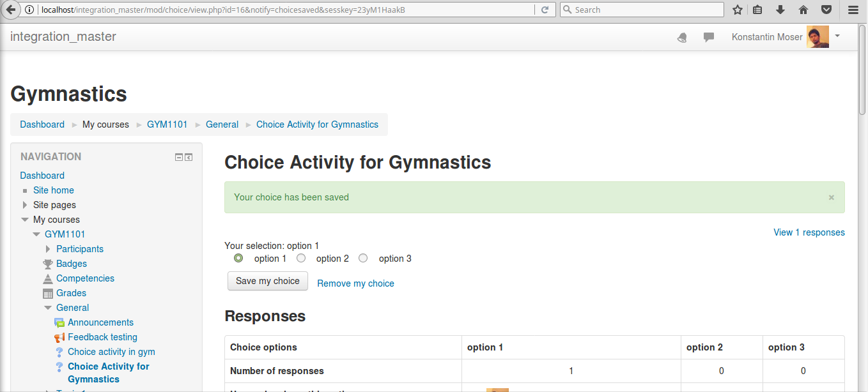Select the option 2 radio button
The height and width of the screenshot is (392, 868).
[301, 258]
